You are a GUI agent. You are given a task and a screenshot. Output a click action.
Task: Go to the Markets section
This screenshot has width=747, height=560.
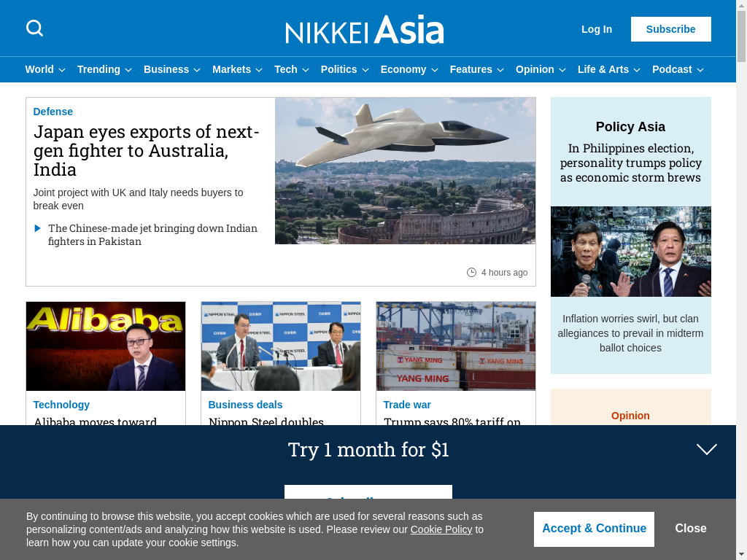(231, 69)
